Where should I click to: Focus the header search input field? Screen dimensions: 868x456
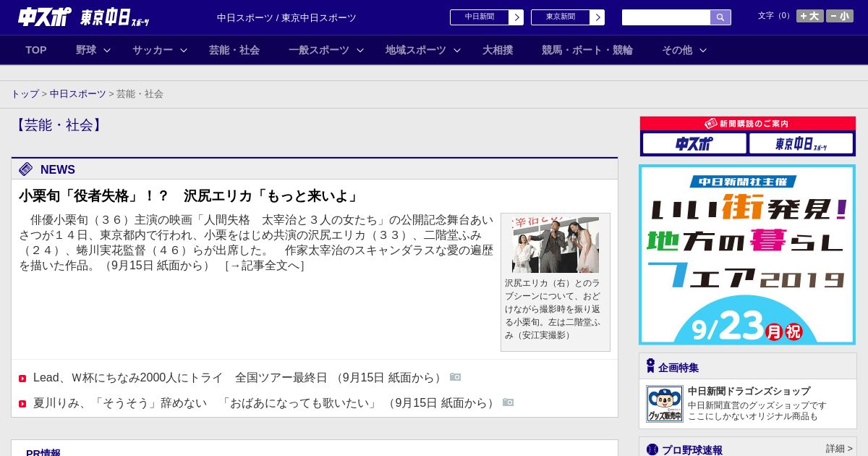[x=666, y=17]
